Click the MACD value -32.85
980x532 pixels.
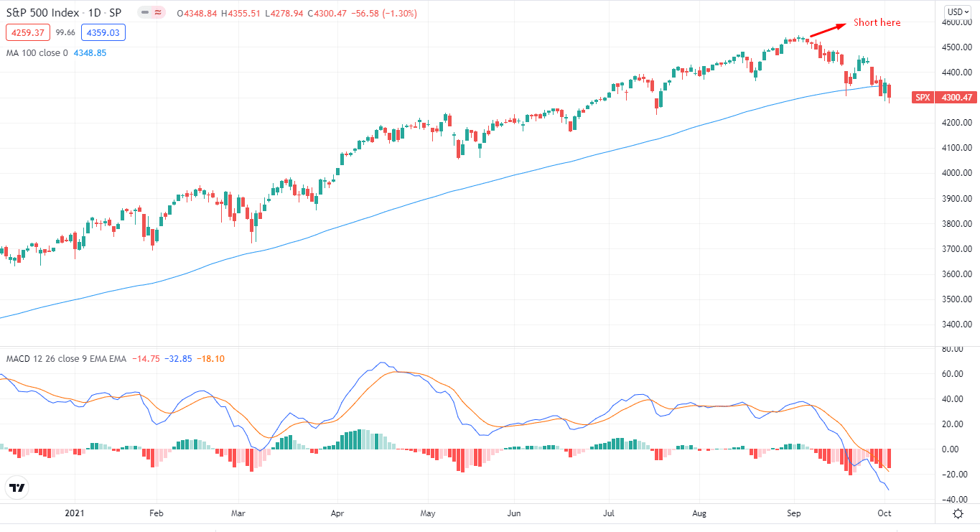[177, 358]
